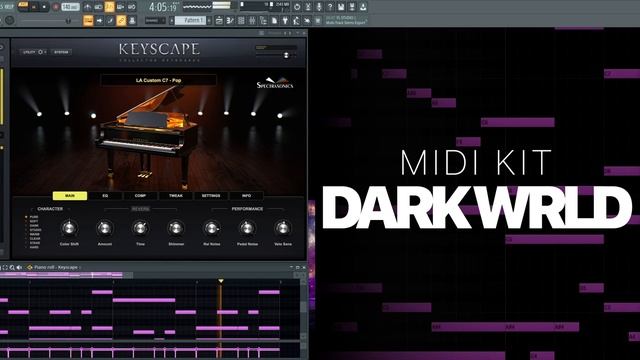Toggle the highlighted link/chain icon
This screenshot has width=640, height=360.
click(x=121, y=20)
